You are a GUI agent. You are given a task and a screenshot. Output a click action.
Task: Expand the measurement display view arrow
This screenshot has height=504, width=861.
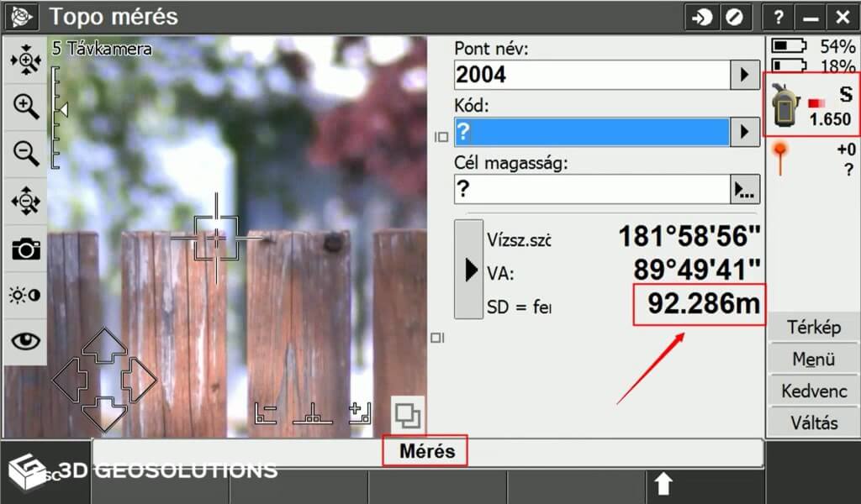pos(469,270)
